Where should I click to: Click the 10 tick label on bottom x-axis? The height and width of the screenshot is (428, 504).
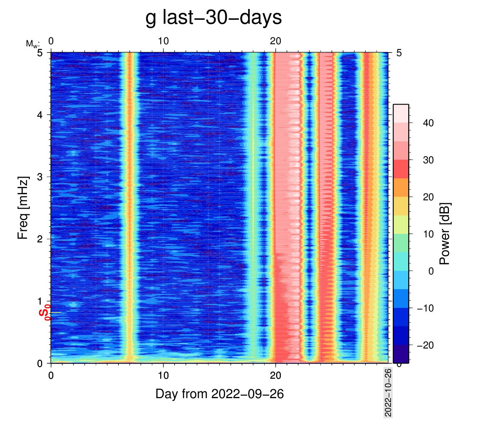pyautogui.click(x=163, y=375)
